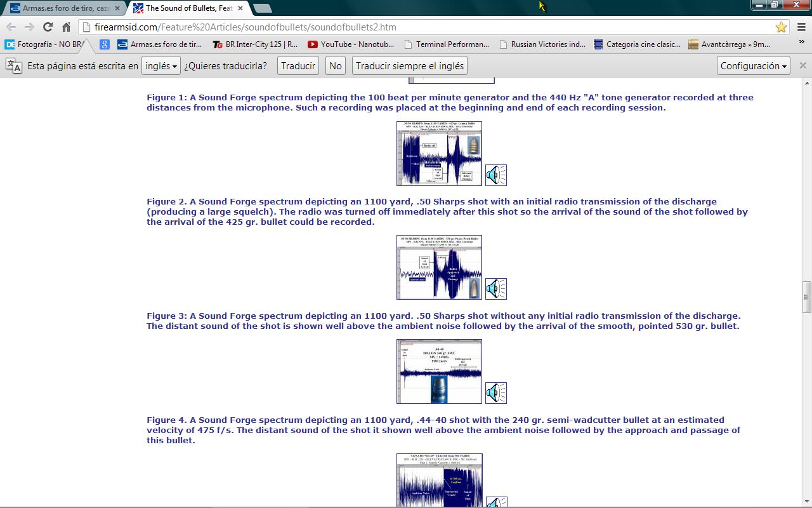Reload the page
The width and height of the screenshot is (812, 508).
coord(48,27)
